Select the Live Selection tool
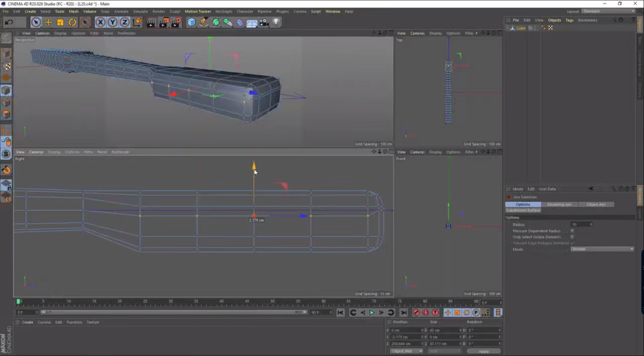Screen dimensions: 644x356 (x=36, y=22)
